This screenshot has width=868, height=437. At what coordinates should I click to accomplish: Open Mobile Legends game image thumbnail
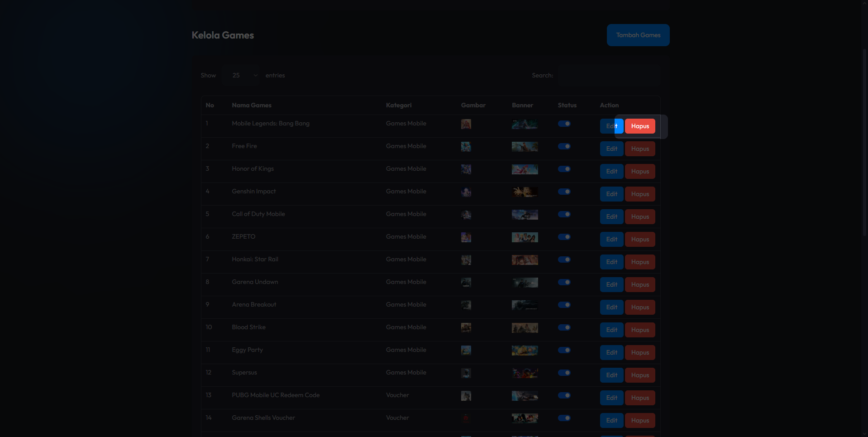(466, 124)
